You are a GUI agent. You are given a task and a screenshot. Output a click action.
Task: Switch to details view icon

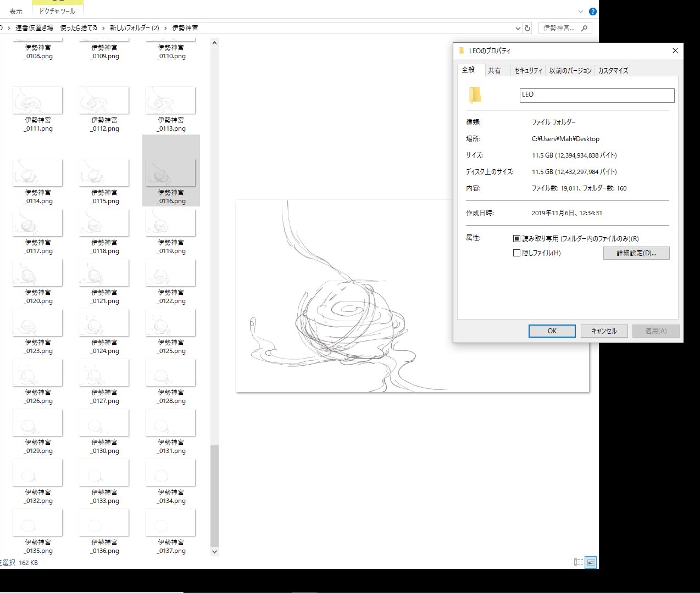click(578, 562)
